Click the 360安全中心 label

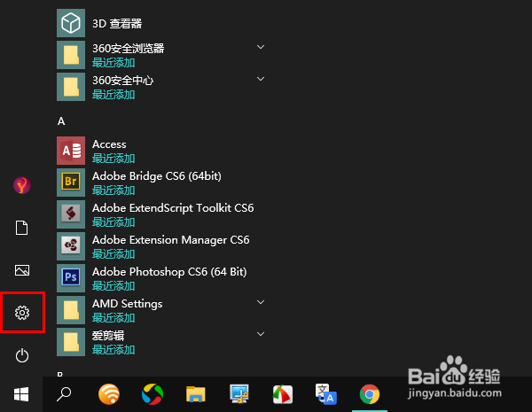point(123,81)
